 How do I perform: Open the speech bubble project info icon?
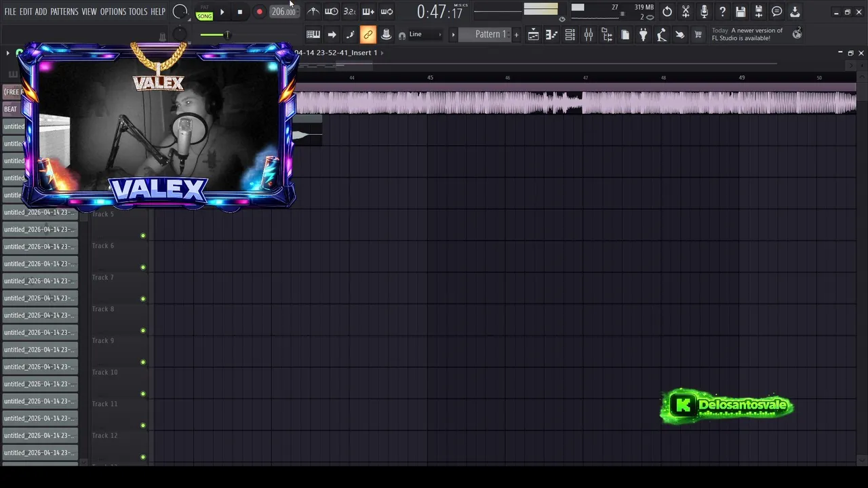coord(777,12)
